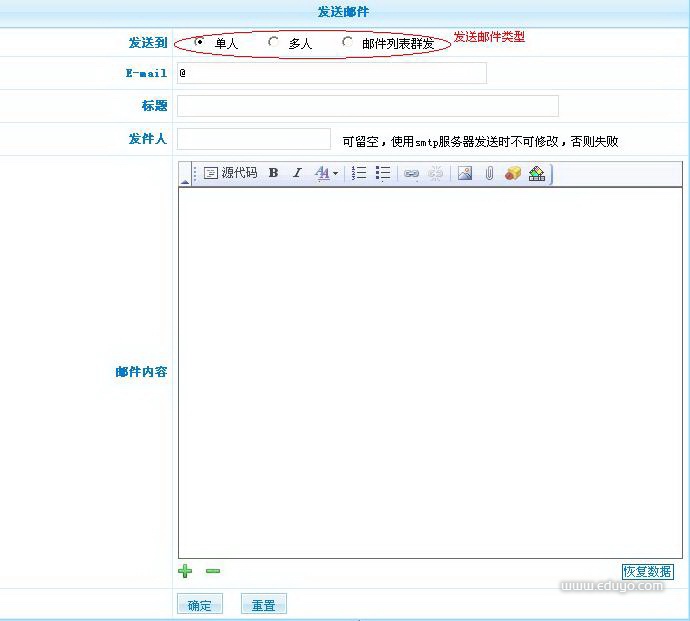Select the 多人 radio option
Screen dimensions: 690x621
tap(273, 42)
